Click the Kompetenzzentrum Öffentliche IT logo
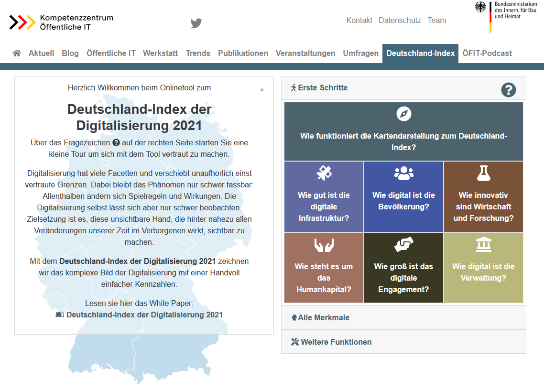Image resolution: width=544 pixels, height=392 pixels. pyautogui.click(x=61, y=22)
